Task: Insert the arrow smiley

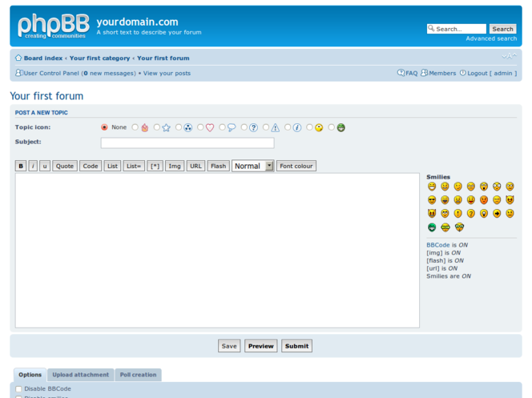Action: click(x=497, y=214)
